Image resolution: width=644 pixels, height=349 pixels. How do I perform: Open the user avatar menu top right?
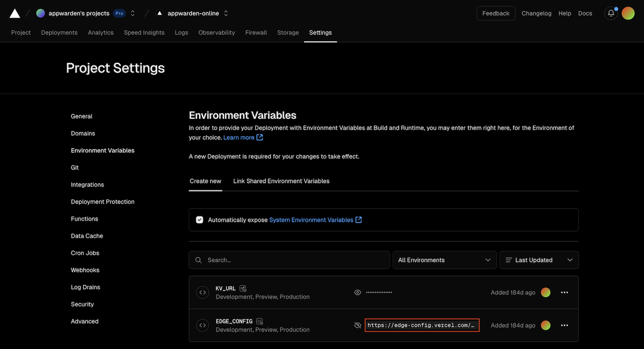coord(628,13)
